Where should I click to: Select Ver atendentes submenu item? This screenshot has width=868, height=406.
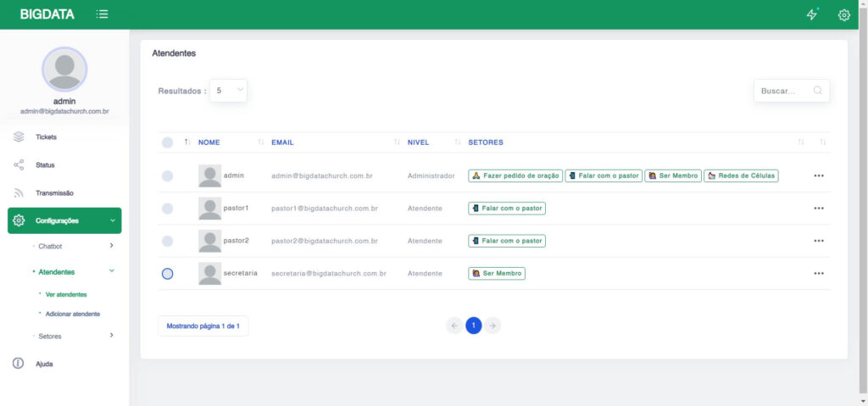[x=66, y=295]
